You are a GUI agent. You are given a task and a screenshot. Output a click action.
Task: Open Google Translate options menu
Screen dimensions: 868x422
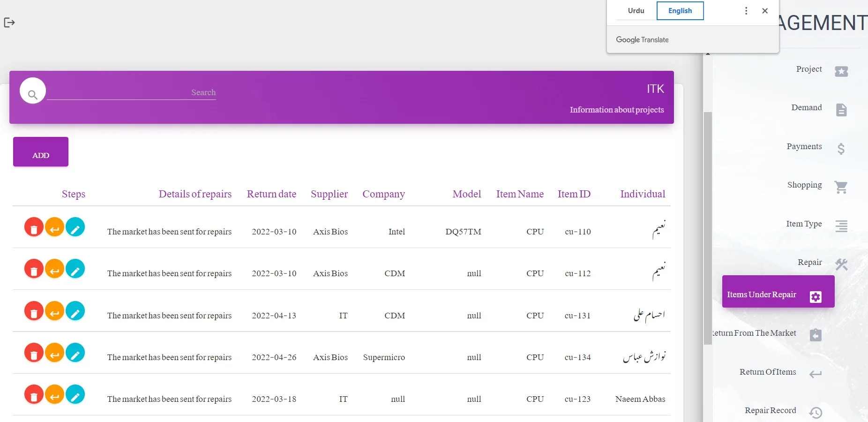click(746, 11)
